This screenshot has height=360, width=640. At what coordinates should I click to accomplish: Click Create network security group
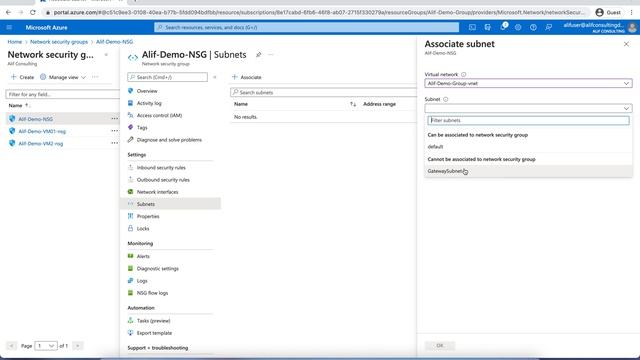click(x=22, y=77)
